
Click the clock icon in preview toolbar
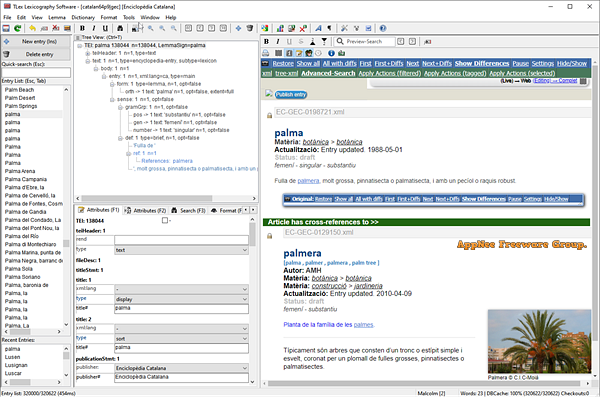point(318,53)
